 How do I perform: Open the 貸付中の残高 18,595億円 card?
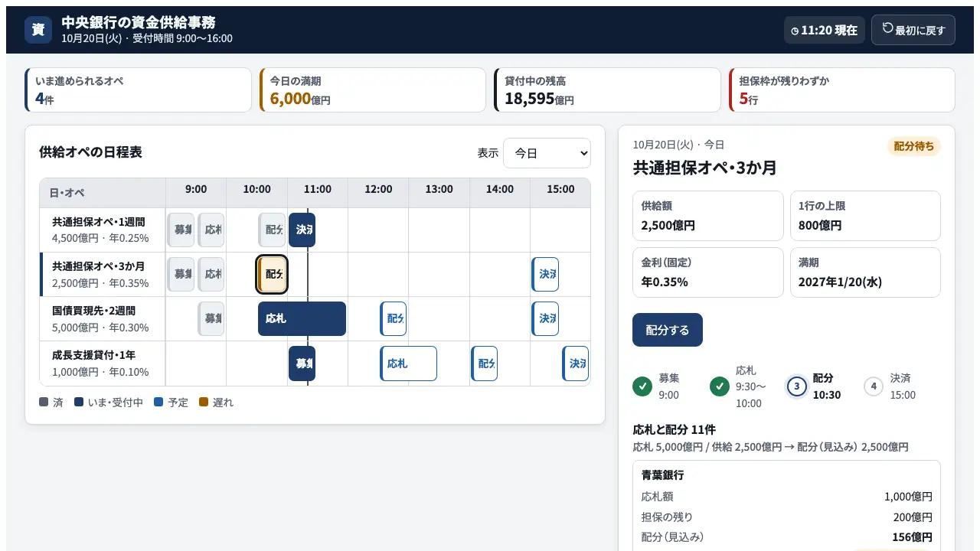pyautogui.click(x=607, y=90)
